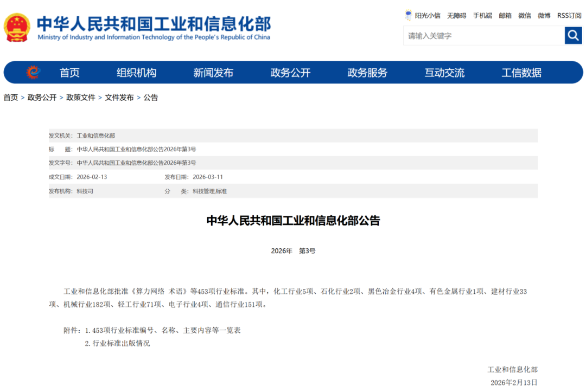Select 组织机构 in main navigation

point(136,73)
